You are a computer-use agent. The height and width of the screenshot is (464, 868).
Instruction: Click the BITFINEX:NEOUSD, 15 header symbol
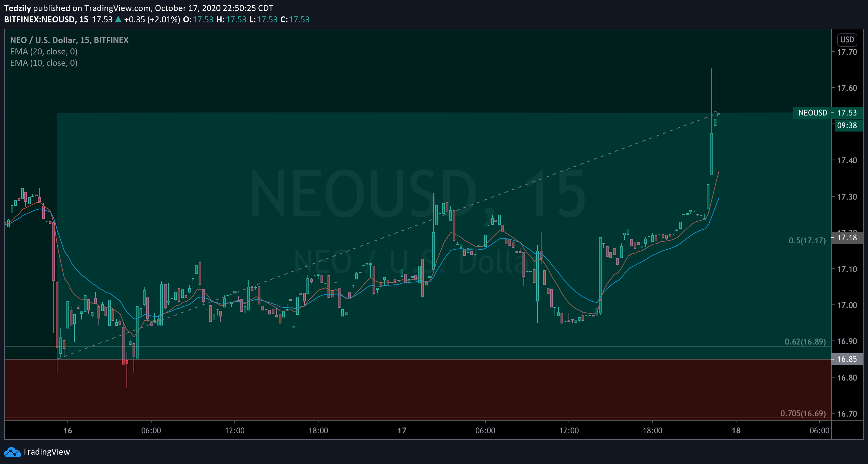pos(46,20)
